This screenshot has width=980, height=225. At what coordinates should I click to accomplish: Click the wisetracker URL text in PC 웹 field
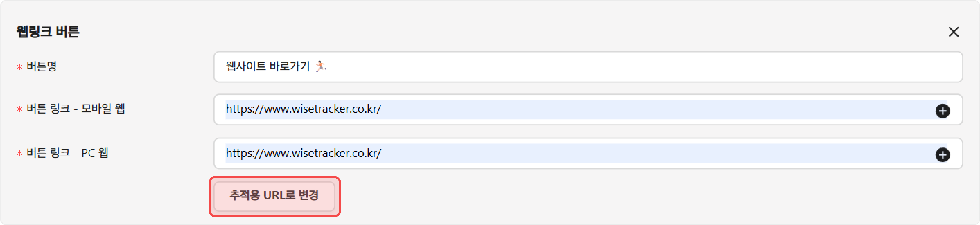(303, 153)
